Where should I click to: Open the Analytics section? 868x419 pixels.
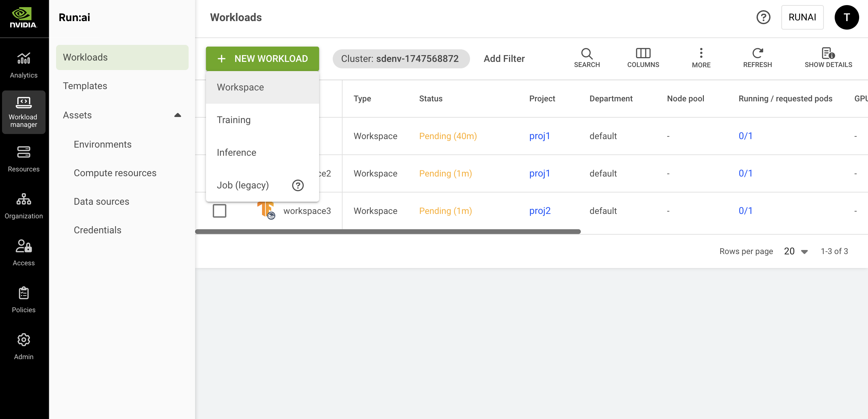[x=23, y=65]
